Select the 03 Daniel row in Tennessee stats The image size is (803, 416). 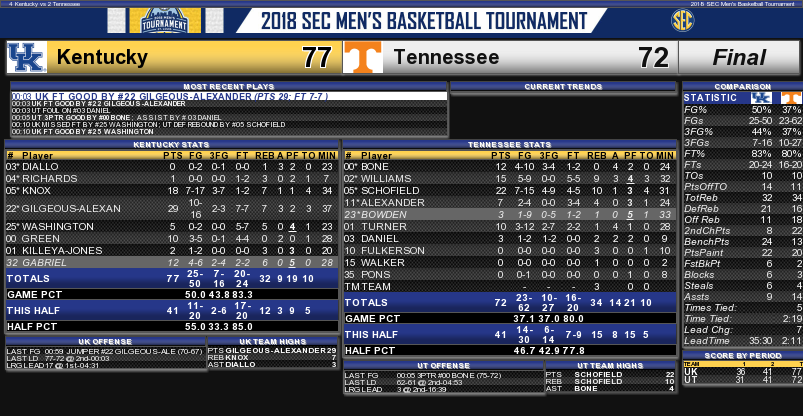click(510, 239)
